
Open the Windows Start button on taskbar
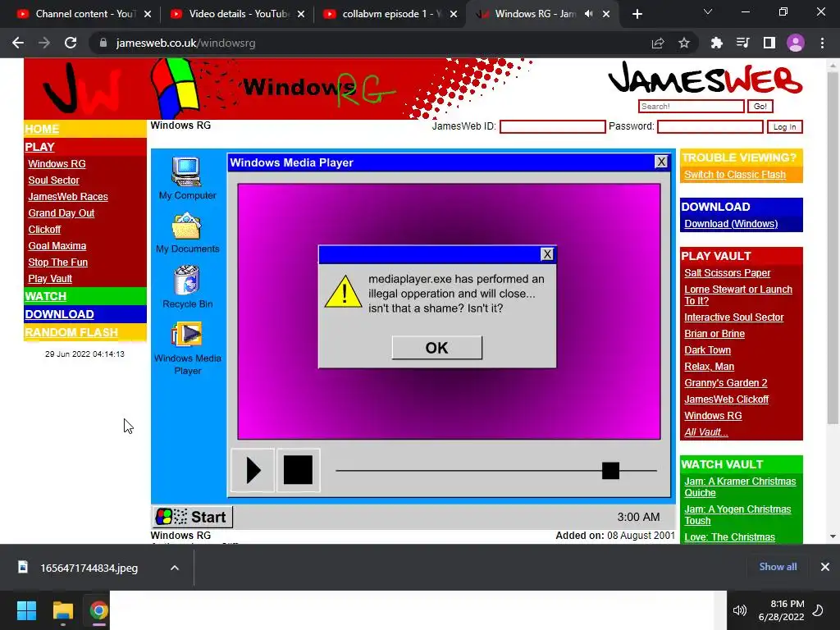coord(26,610)
